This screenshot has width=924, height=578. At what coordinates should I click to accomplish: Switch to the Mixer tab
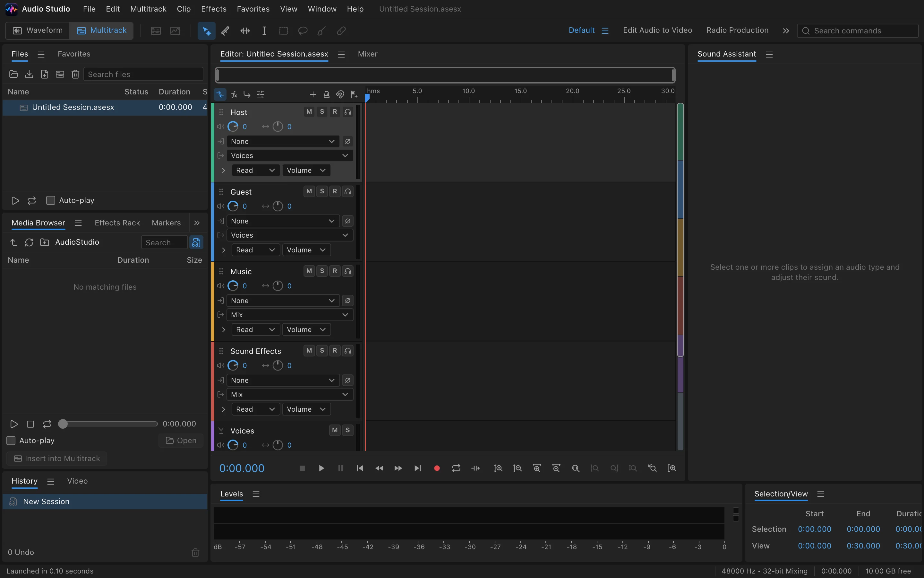click(x=367, y=54)
